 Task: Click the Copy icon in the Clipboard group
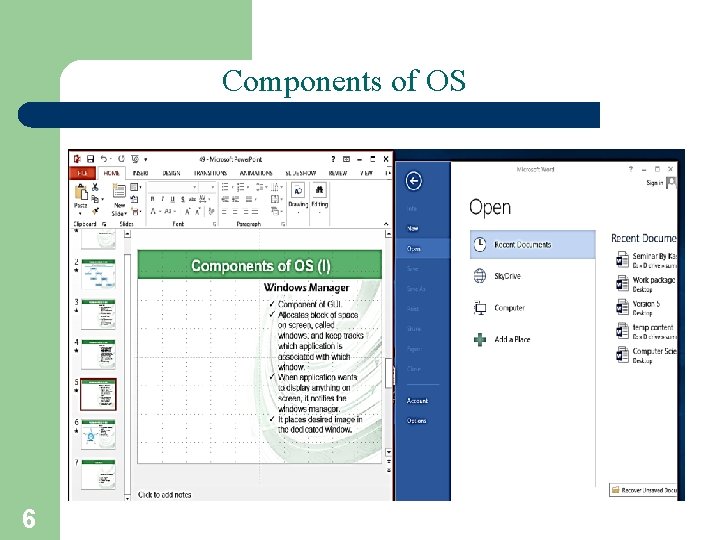(x=95, y=199)
